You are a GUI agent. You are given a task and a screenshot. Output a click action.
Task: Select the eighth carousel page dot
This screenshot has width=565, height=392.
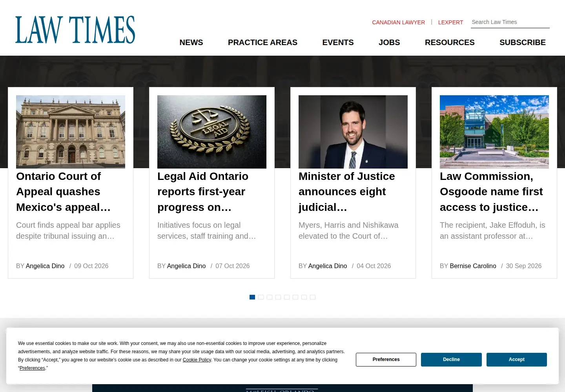[313, 297]
